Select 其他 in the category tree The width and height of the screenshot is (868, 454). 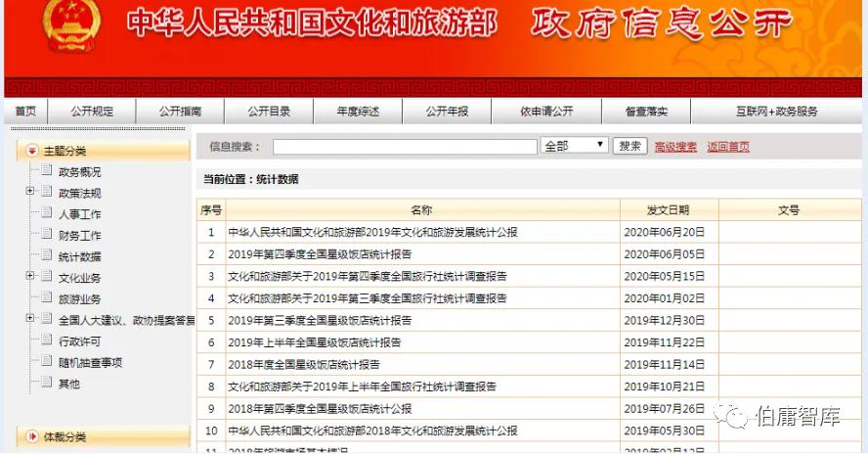(x=69, y=384)
